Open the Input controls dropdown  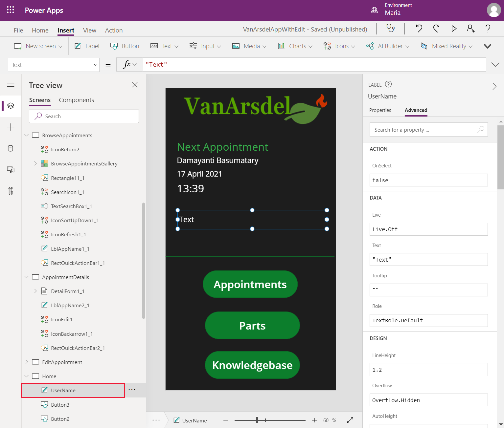[x=205, y=46]
